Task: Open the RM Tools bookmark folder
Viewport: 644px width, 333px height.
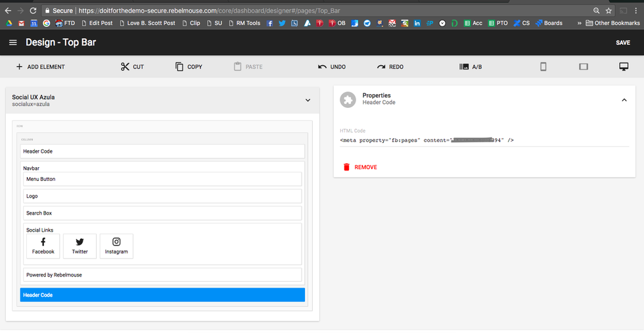Action: [x=244, y=23]
